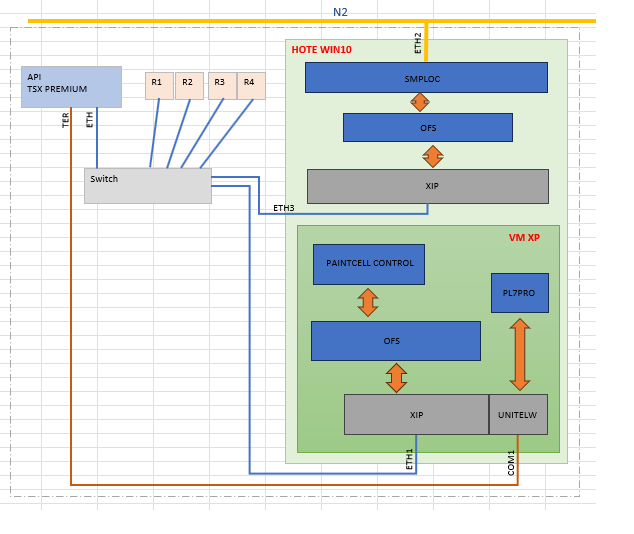
Task: Select the SMPLOC block
Action: pos(426,77)
